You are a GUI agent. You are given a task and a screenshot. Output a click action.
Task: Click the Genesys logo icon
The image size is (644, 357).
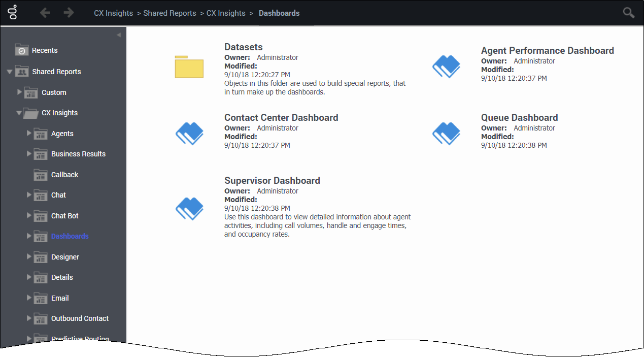click(14, 12)
